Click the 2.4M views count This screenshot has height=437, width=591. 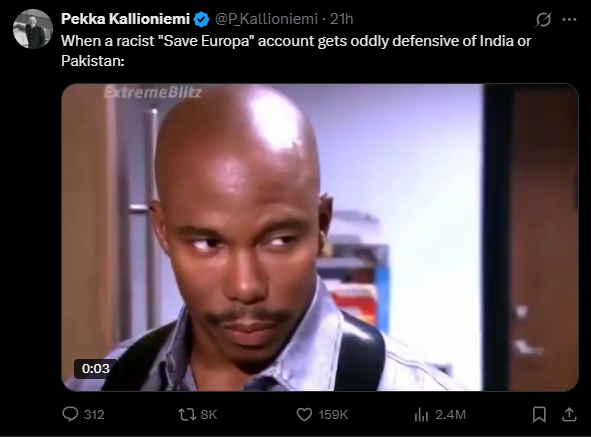click(450, 415)
